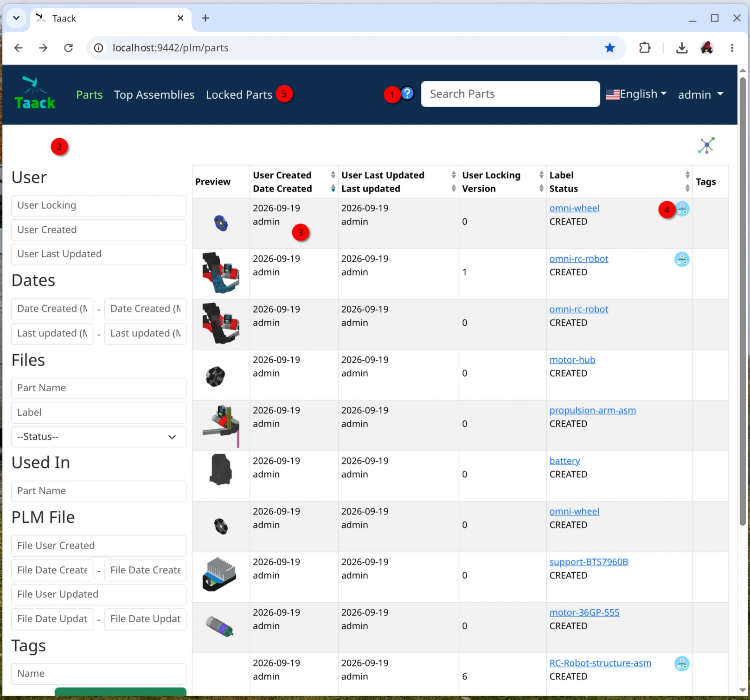Click hierarchy icon in RC-Robot-structure-asm row
The image size is (750, 700).
682,663
